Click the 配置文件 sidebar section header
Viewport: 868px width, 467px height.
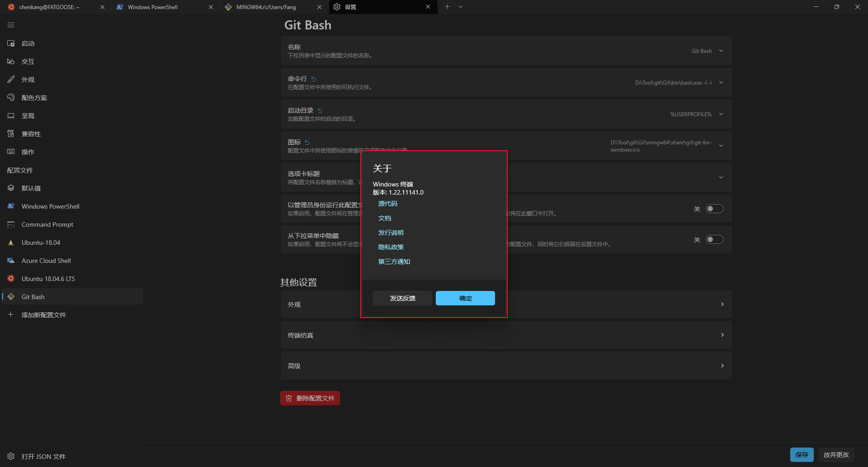tap(20, 171)
